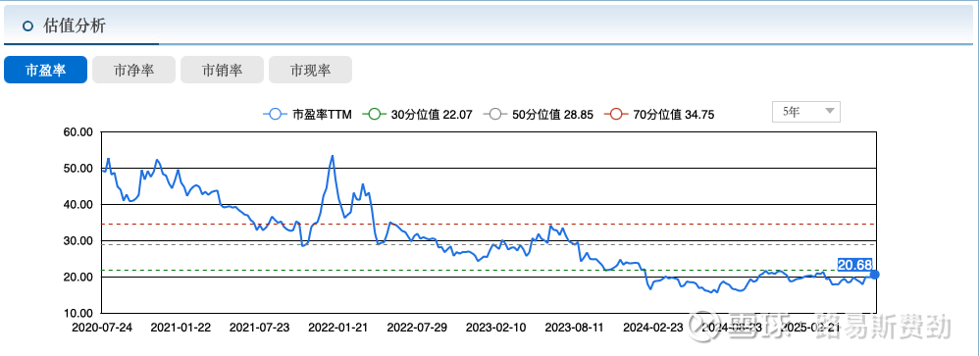The height and width of the screenshot is (356, 980).
Task: Toggle the 30分位值 22.07 legend entry
Action: 418,115
